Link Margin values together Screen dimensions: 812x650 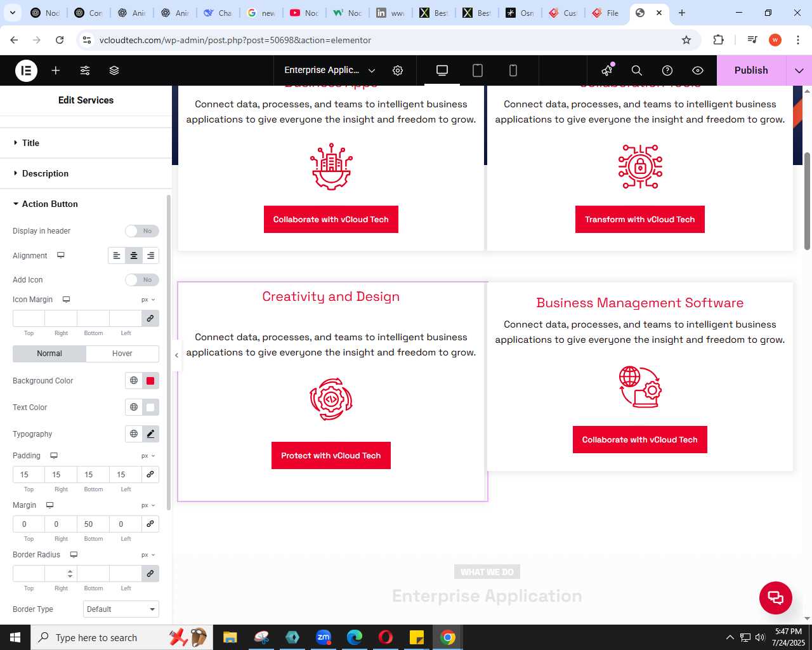coord(150,524)
